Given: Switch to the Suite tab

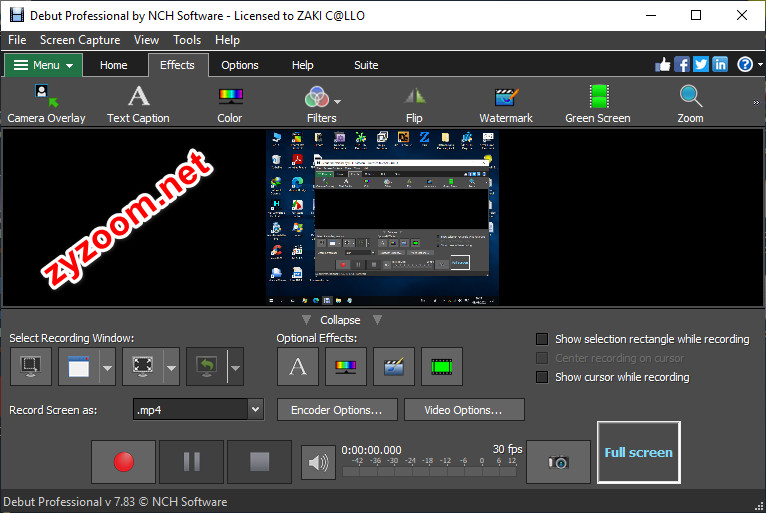Looking at the screenshot, I should tap(366, 65).
